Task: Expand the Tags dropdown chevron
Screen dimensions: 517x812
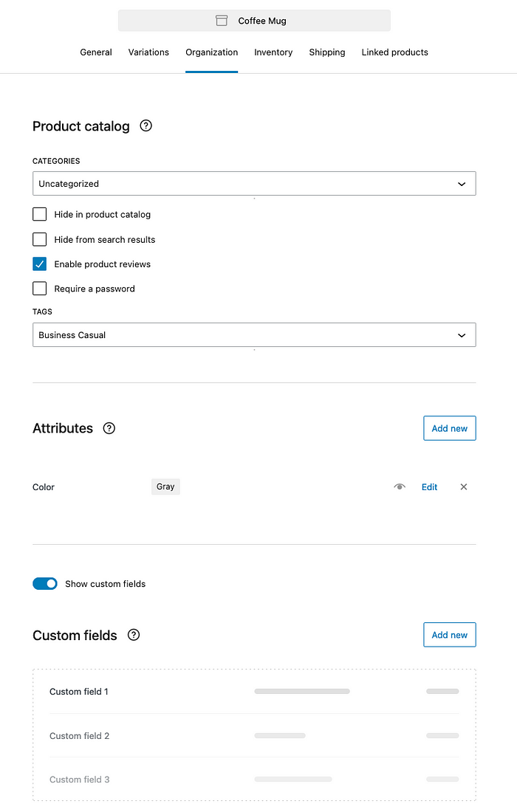Action: coord(462,335)
